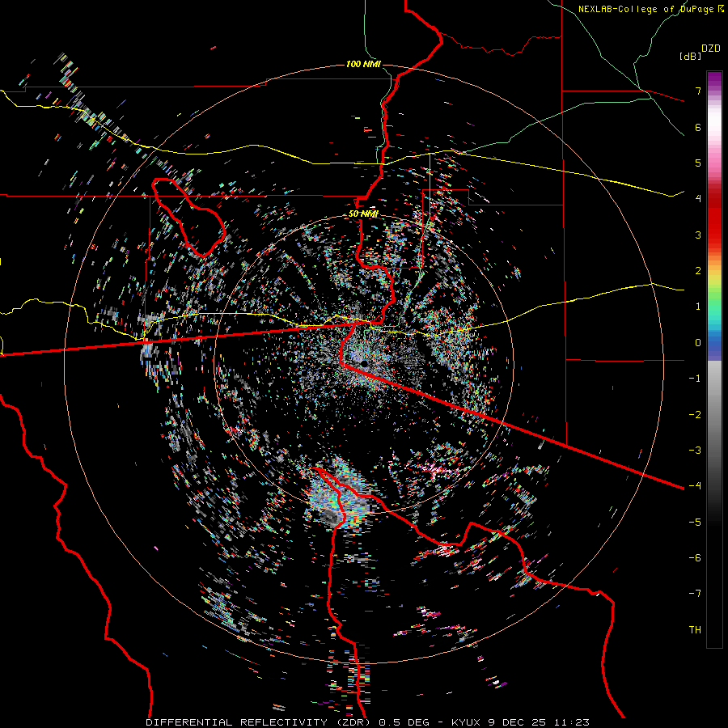
Task: Click the 4 value on color scale
Action: tap(698, 199)
